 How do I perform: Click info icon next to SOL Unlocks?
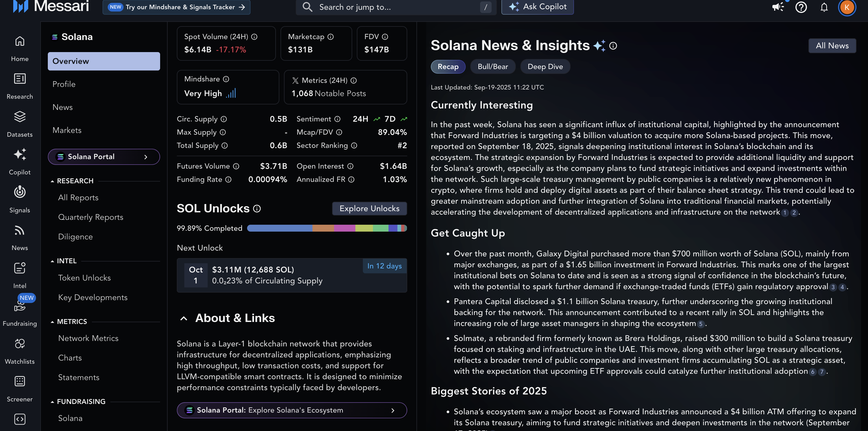(x=257, y=209)
